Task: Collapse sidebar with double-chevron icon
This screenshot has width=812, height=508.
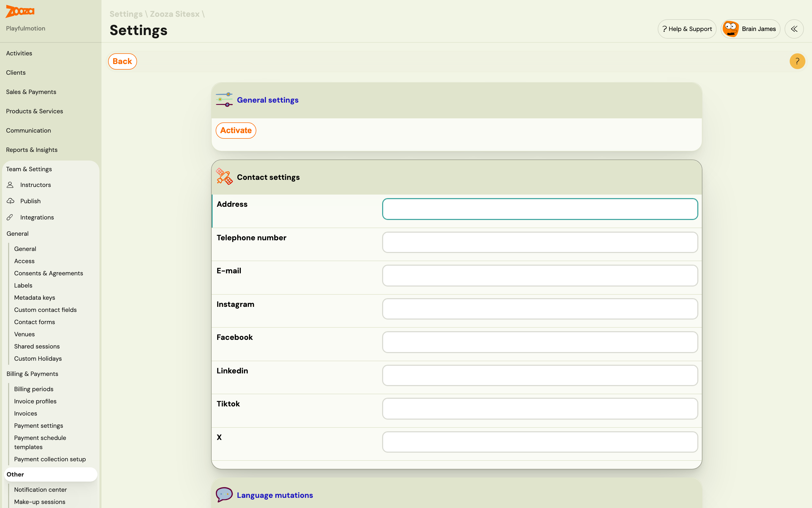Action: 794,29
